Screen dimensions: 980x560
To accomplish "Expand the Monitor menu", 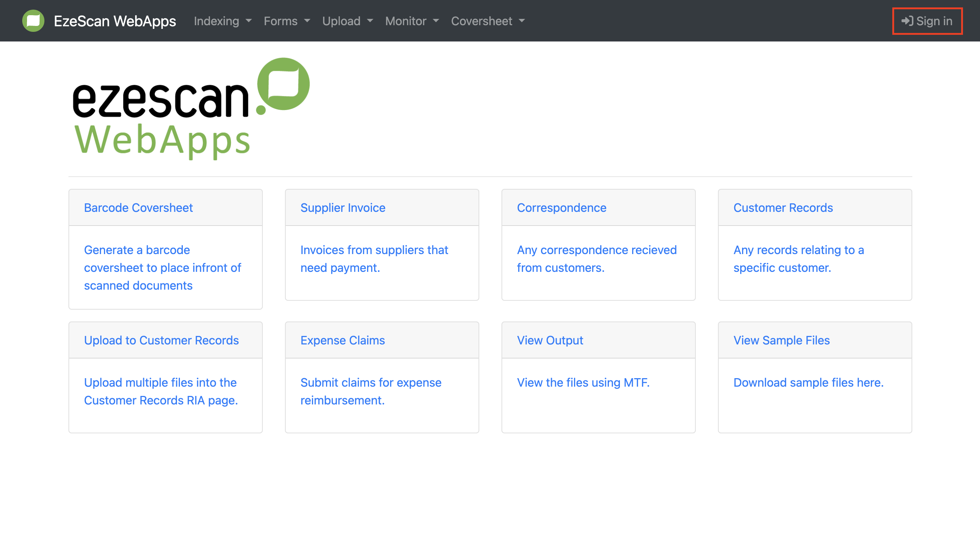I will click(412, 21).
